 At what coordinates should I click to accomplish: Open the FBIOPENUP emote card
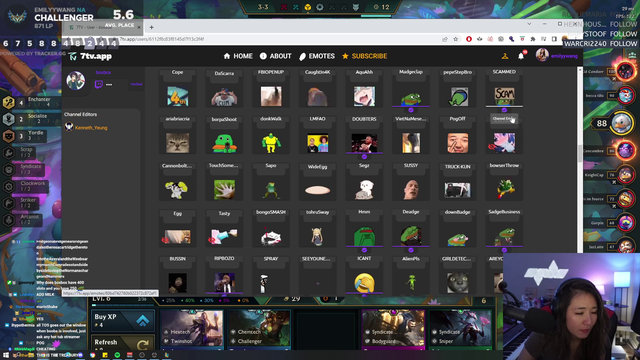click(x=271, y=89)
